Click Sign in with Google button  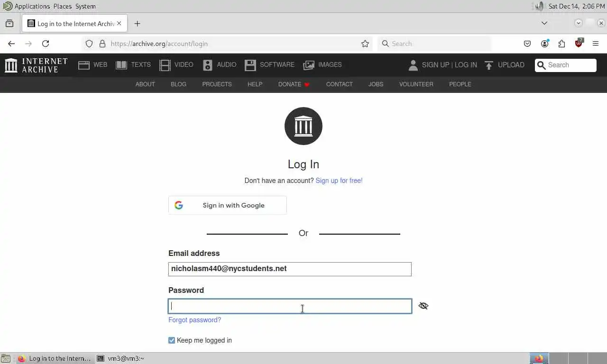point(228,205)
